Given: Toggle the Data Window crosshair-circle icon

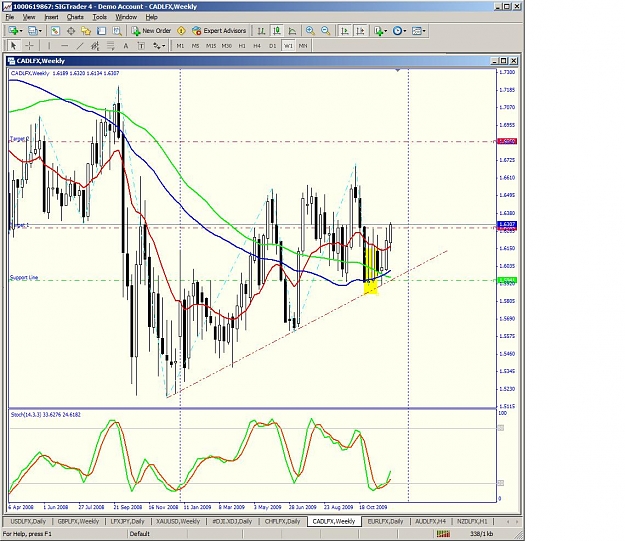Looking at the screenshot, I should [71, 31].
